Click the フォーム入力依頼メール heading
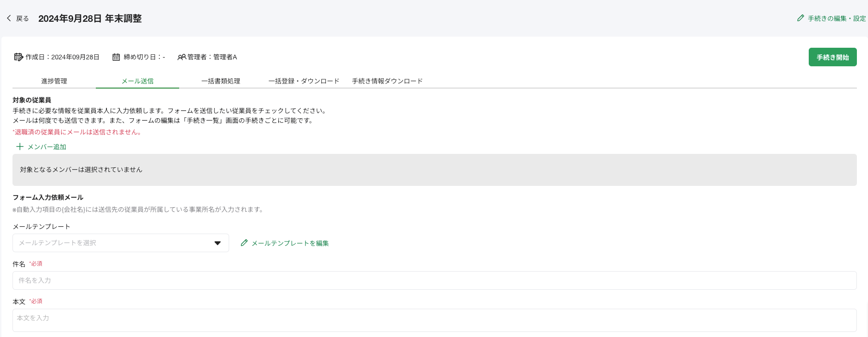 (48, 197)
